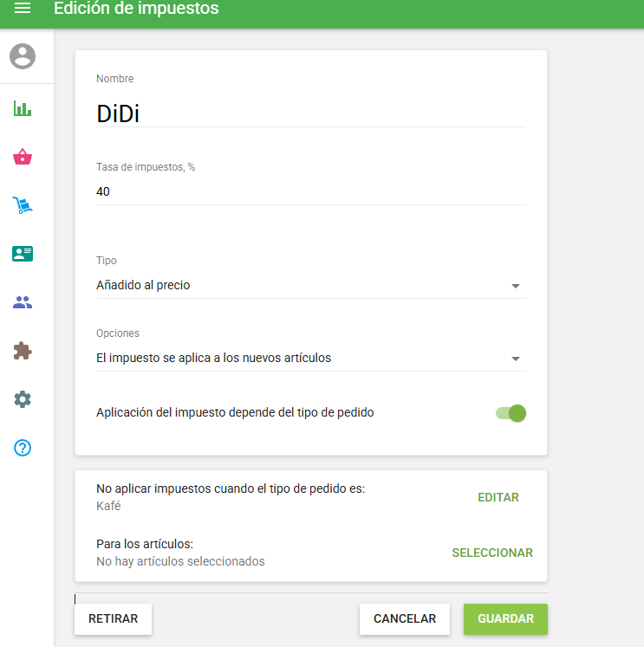Image resolution: width=644 pixels, height=647 pixels.
Task: Open the integrations puzzle piece icon
Action: click(x=23, y=351)
